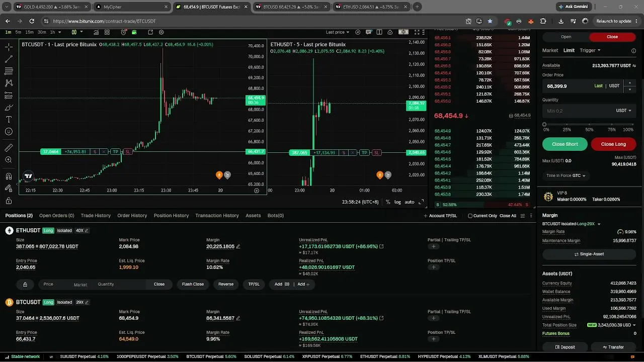The width and height of the screenshot is (644, 362).
Task: Flash Close the ETHUSDT position
Action: (193, 285)
